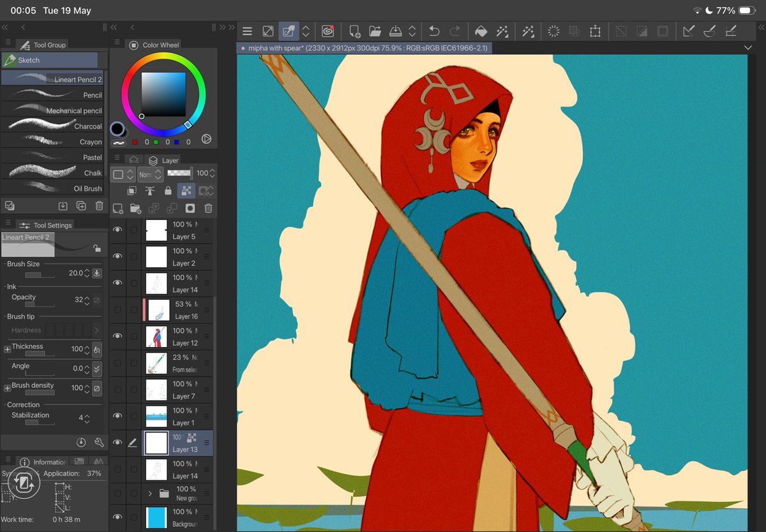
Task: Click the Deselect dashed circle icon
Action: (x=553, y=31)
